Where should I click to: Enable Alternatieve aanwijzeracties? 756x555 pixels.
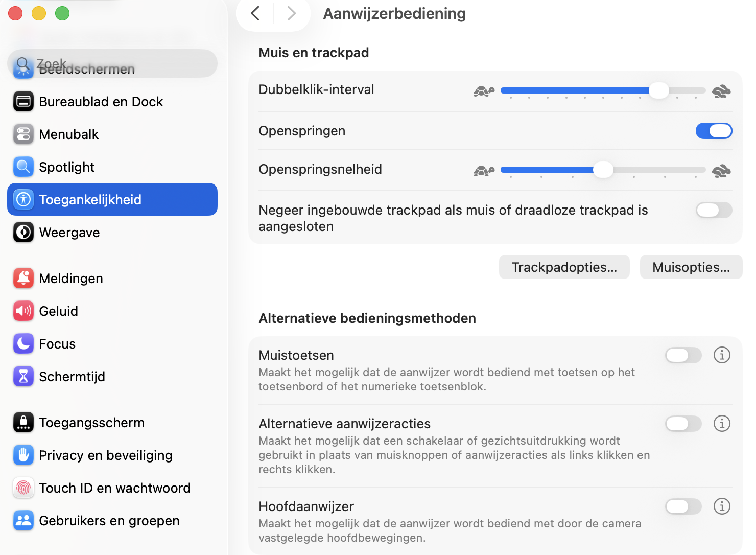[x=683, y=424]
